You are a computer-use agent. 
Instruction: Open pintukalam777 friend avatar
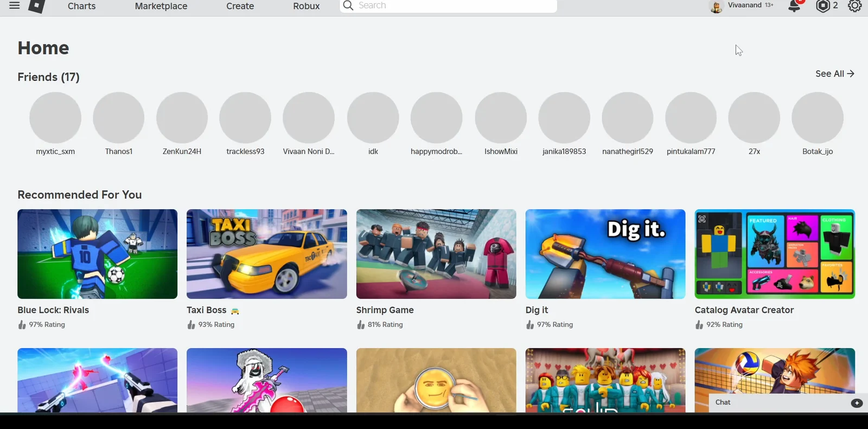(x=691, y=118)
